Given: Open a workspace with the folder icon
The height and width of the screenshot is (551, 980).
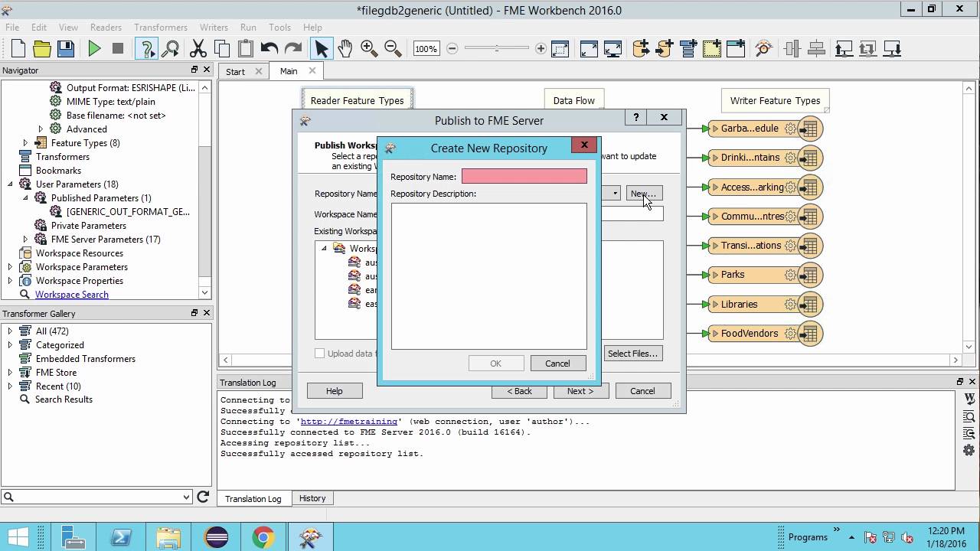Looking at the screenshot, I should pos(42,49).
